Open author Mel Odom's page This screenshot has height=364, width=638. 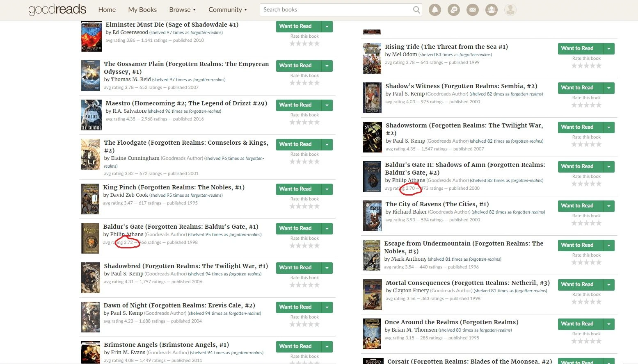[x=405, y=55]
